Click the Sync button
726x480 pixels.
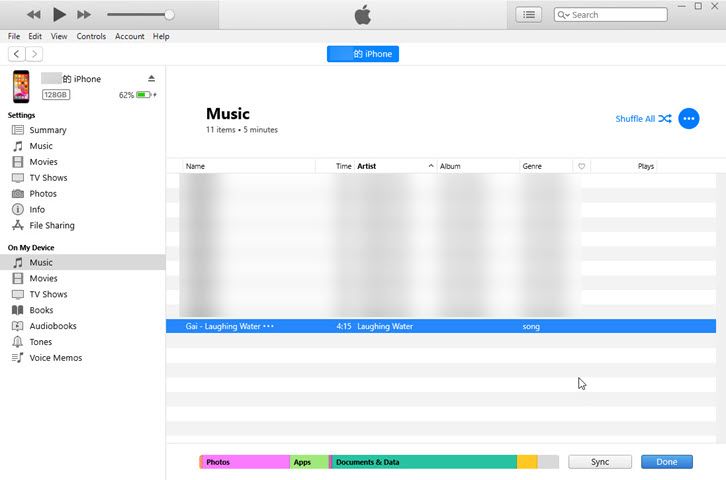600,462
